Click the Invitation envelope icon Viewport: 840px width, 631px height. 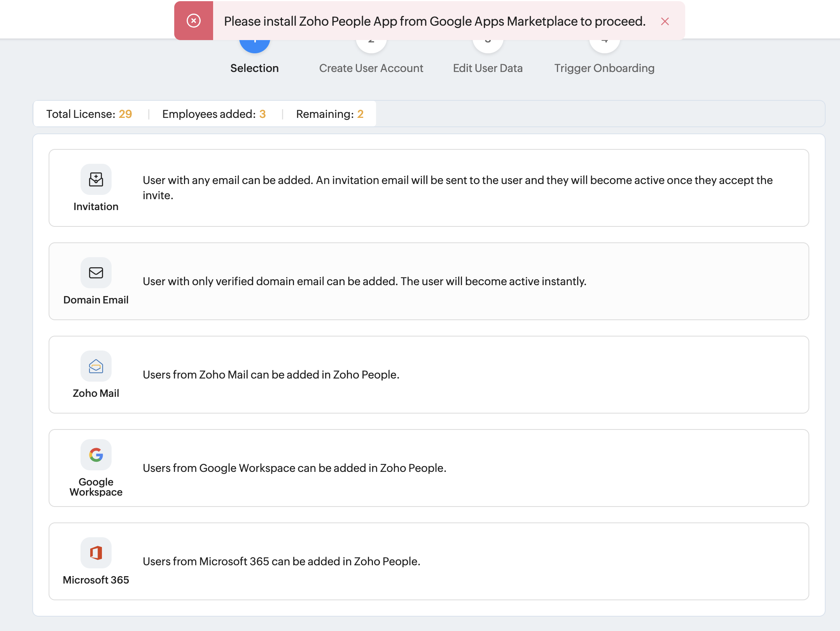96,179
